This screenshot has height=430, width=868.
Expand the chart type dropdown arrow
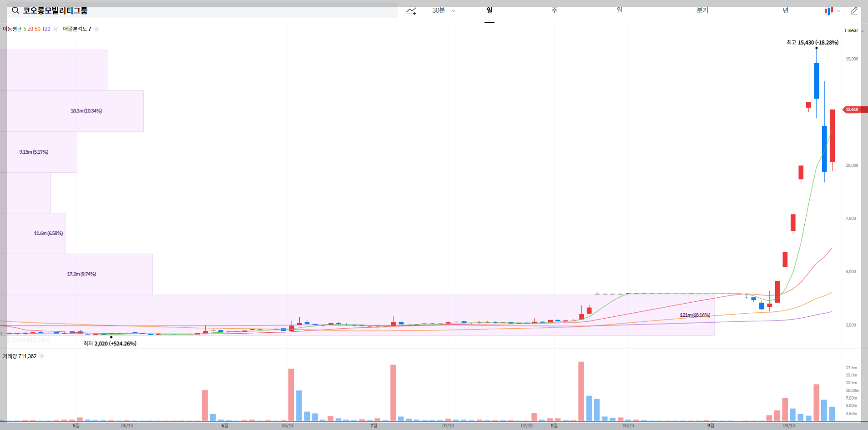point(838,11)
